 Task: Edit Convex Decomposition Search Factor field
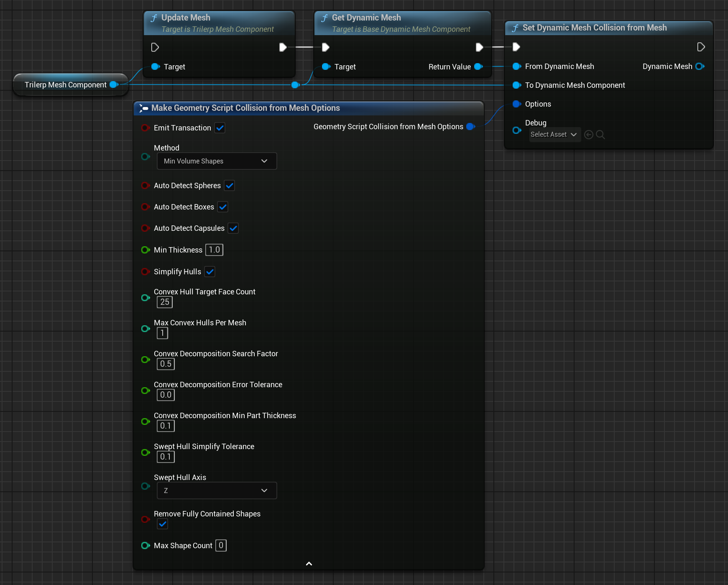point(166,364)
